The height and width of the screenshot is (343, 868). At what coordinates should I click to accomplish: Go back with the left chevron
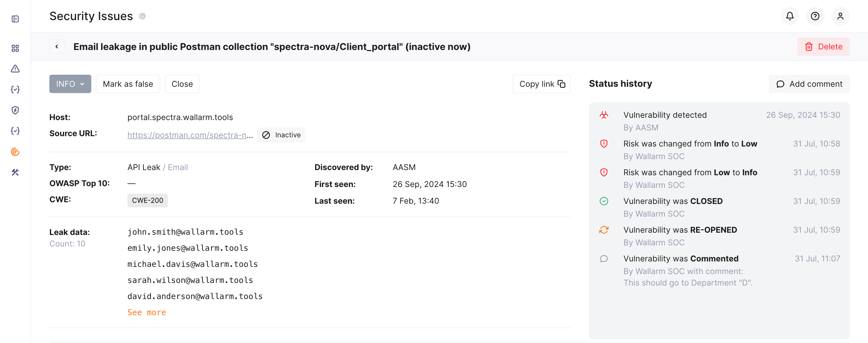(x=57, y=47)
